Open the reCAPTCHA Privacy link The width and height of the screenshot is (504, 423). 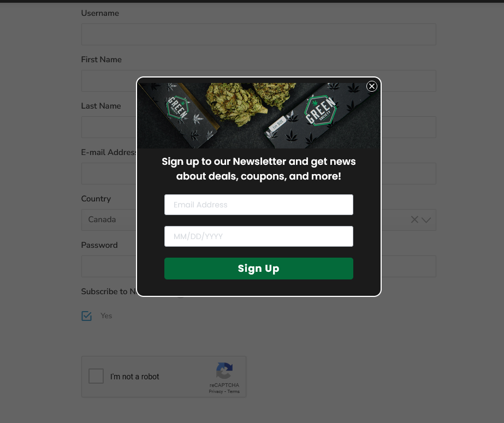coord(216,391)
